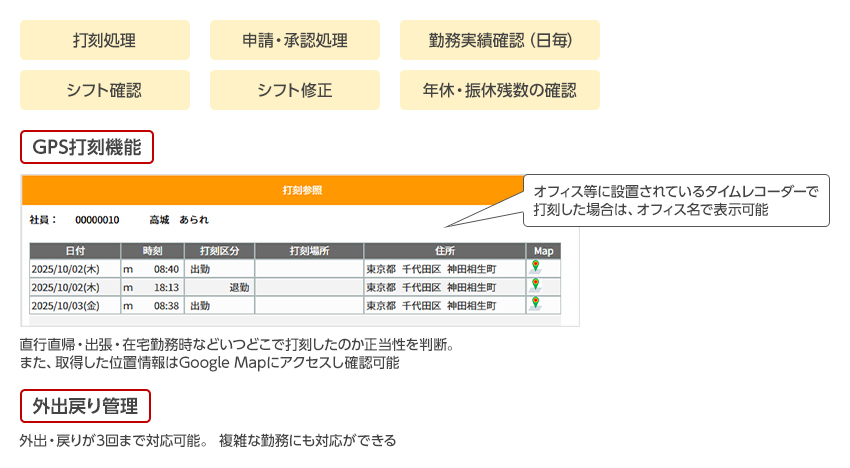Click the Map pin icon for the 08:40 punch
This screenshot has width=850, height=468.
click(x=536, y=267)
